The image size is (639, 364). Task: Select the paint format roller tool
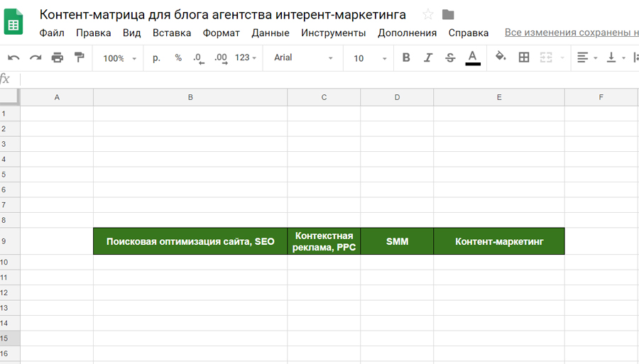pyautogui.click(x=80, y=58)
